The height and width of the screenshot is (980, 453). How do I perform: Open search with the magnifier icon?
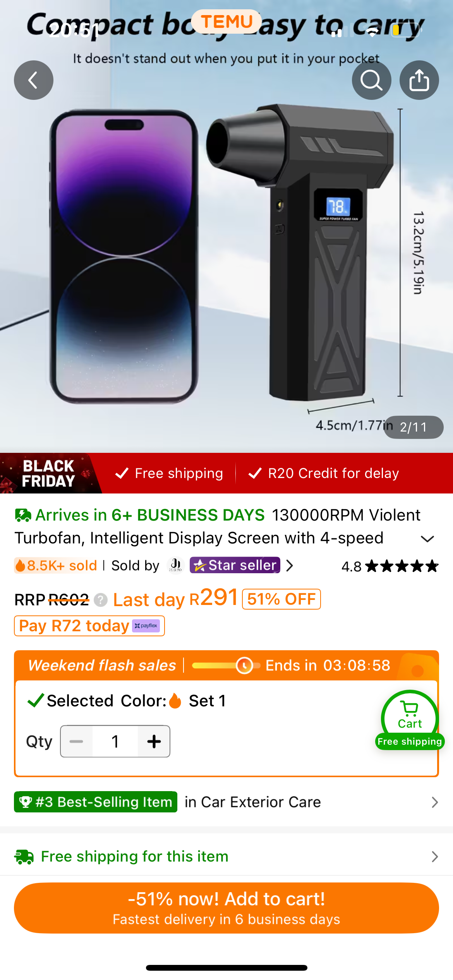click(x=371, y=80)
